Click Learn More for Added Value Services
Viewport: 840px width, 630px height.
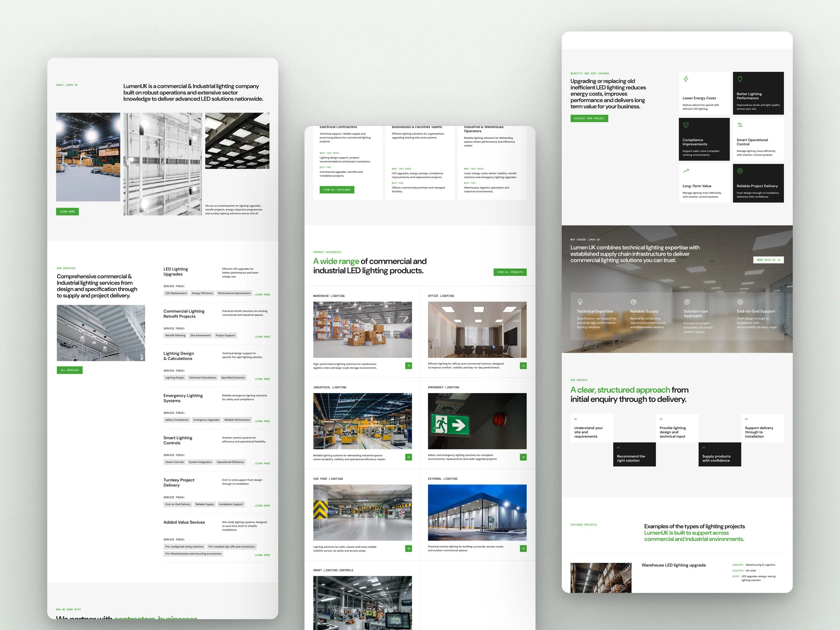[262, 555]
